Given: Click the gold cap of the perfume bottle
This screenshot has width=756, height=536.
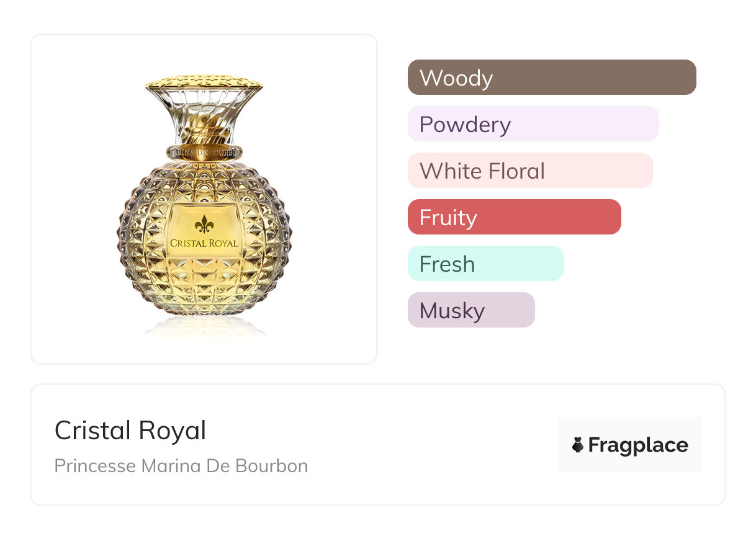Looking at the screenshot, I should pos(204,83).
